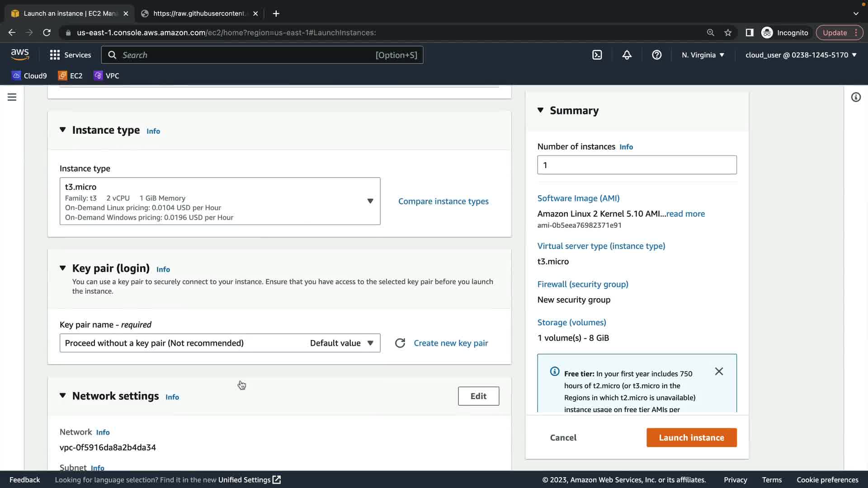Viewport: 868px width, 488px height.
Task: Click the Number of instances field
Action: (x=637, y=165)
